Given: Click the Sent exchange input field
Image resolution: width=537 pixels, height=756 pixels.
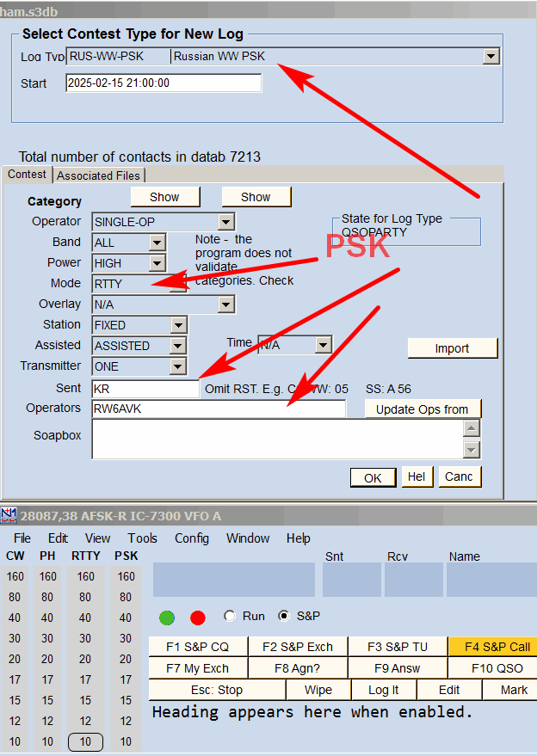Looking at the screenshot, I should 145,389.
